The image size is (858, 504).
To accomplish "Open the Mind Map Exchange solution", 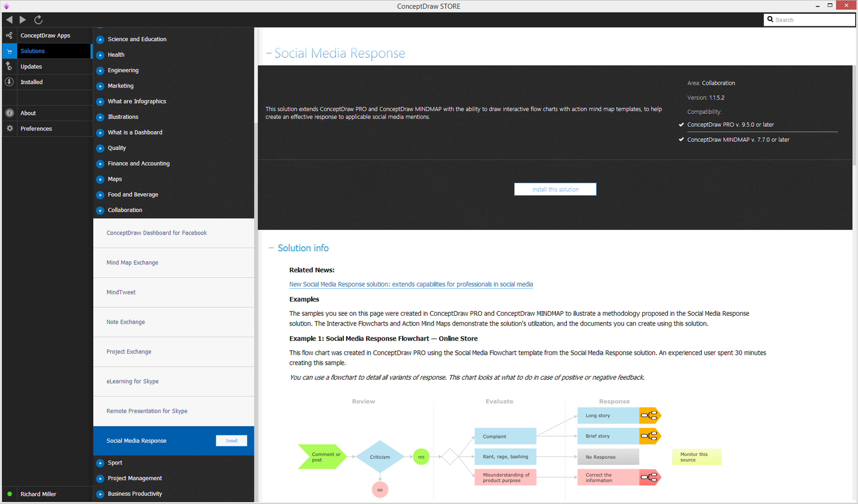I will point(173,263).
